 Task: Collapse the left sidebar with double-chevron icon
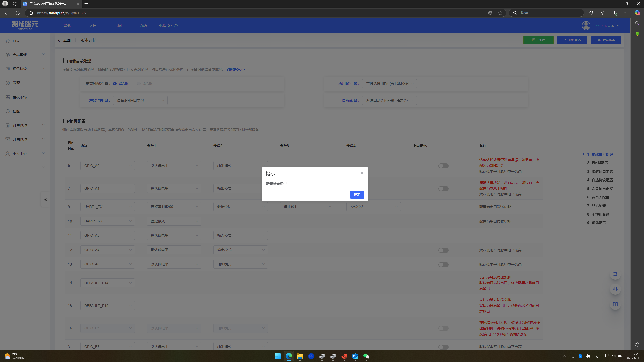click(45, 199)
